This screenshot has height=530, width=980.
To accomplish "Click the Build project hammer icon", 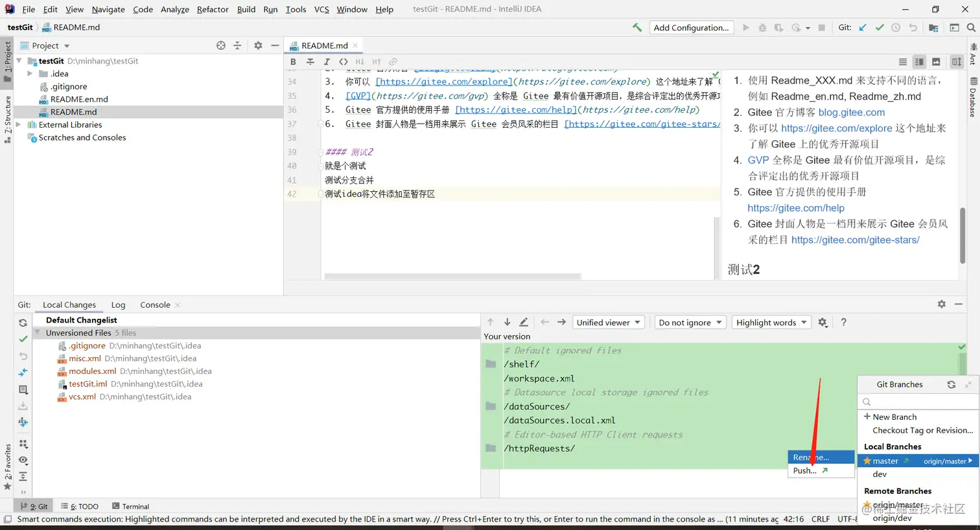I will tap(637, 27).
